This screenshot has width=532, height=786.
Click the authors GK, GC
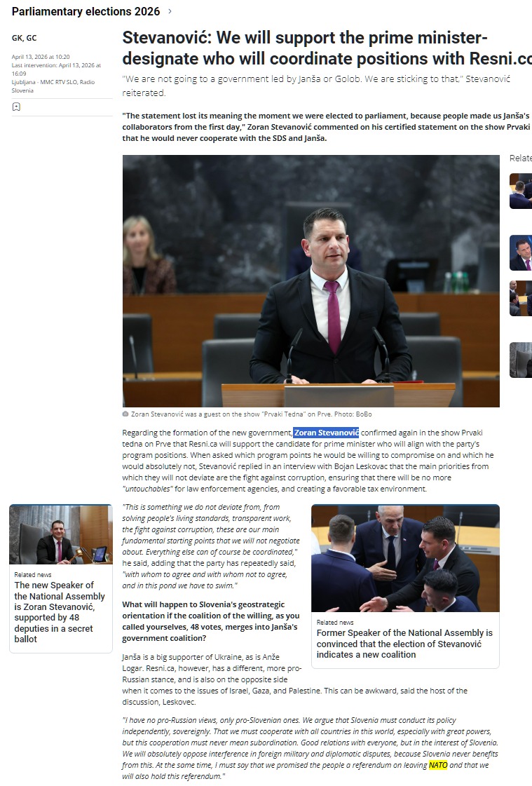[x=24, y=38]
